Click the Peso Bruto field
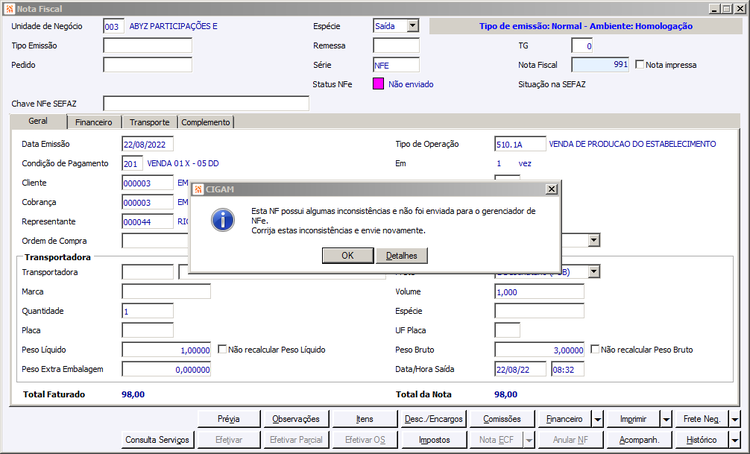Viewport: 750px width, 454px height. click(x=539, y=350)
